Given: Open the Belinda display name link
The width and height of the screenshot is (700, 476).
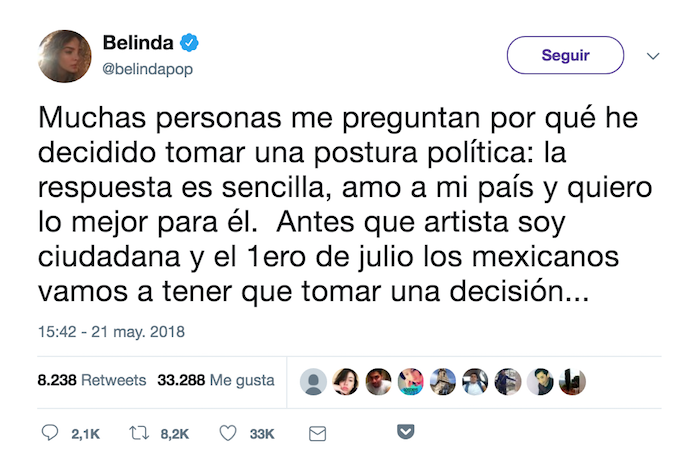Looking at the screenshot, I should 138,43.
